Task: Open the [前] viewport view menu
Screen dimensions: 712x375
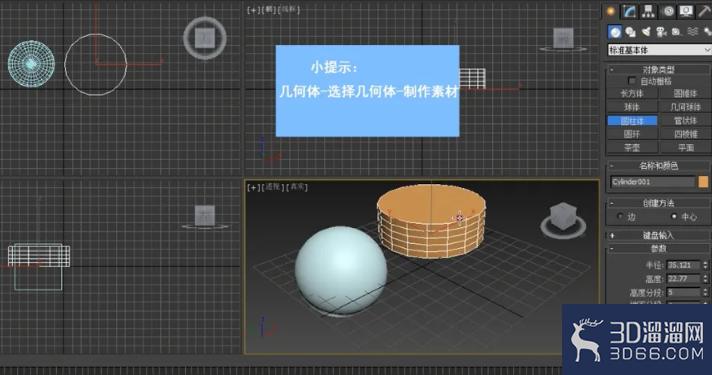Action: (269, 10)
